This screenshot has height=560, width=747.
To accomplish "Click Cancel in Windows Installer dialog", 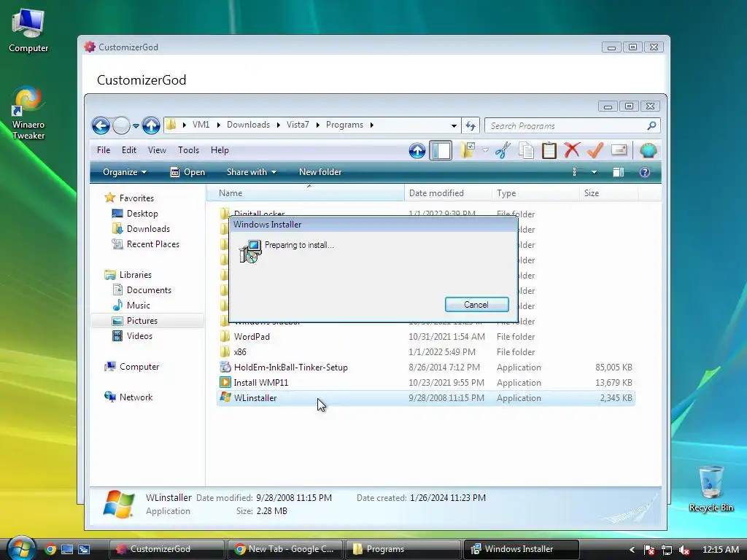I will click(x=476, y=305).
